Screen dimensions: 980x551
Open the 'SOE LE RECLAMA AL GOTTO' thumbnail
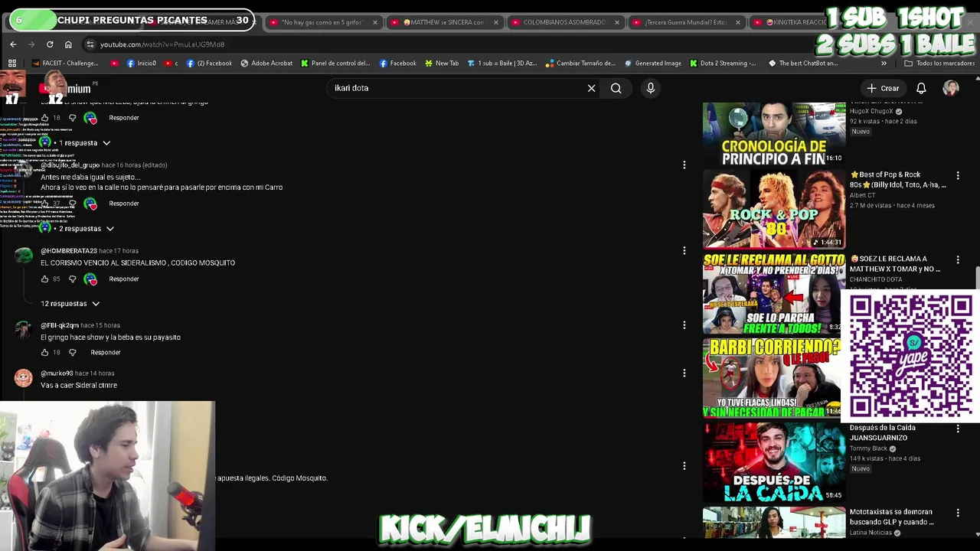click(772, 294)
